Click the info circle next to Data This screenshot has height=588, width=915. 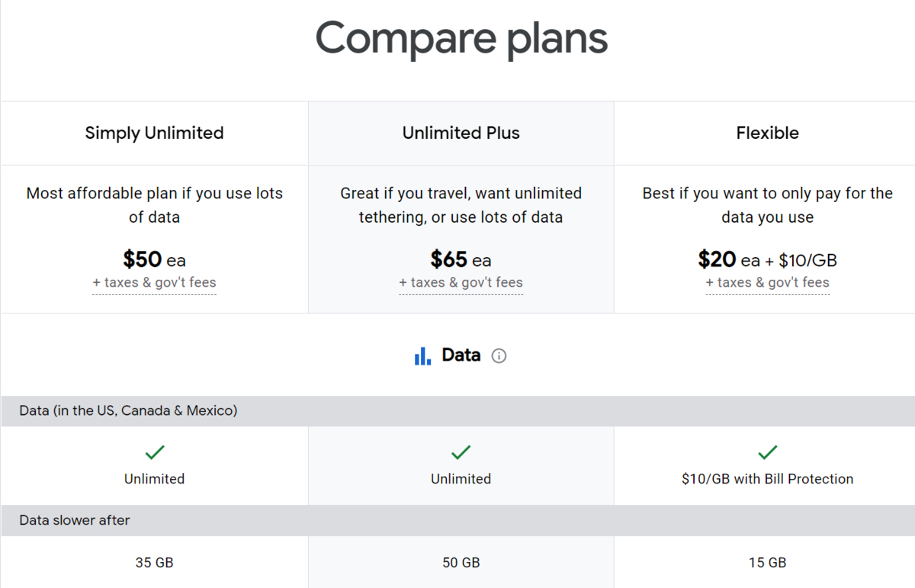point(499,355)
